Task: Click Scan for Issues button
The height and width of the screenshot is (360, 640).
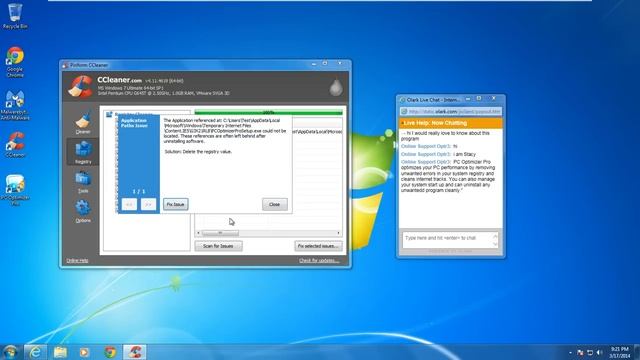Action: 218,246
